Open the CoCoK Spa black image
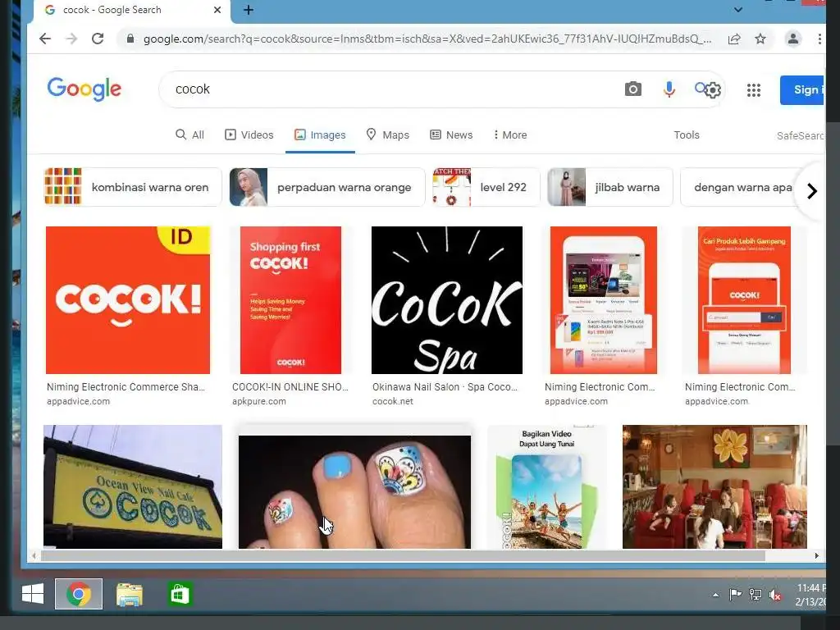Screen dimensions: 840x630 coord(447,300)
